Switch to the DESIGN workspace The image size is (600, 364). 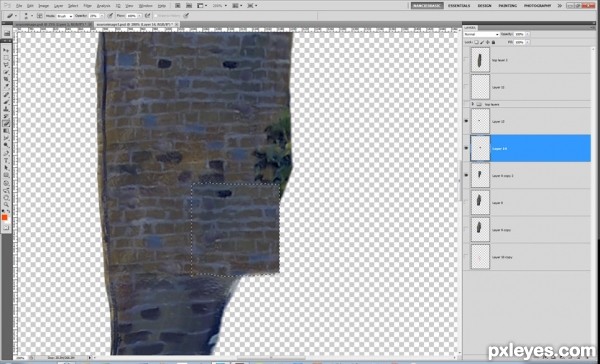pos(484,6)
